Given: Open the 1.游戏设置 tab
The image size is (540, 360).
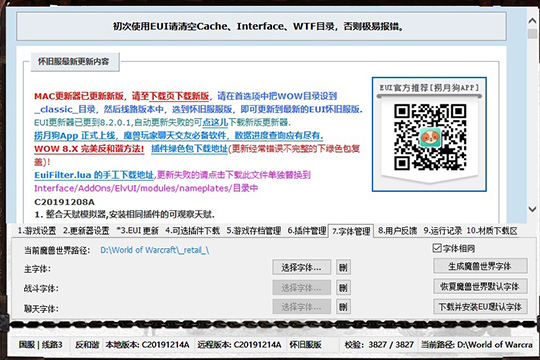Looking at the screenshot, I should pyautogui.click(x=37, y=230).
